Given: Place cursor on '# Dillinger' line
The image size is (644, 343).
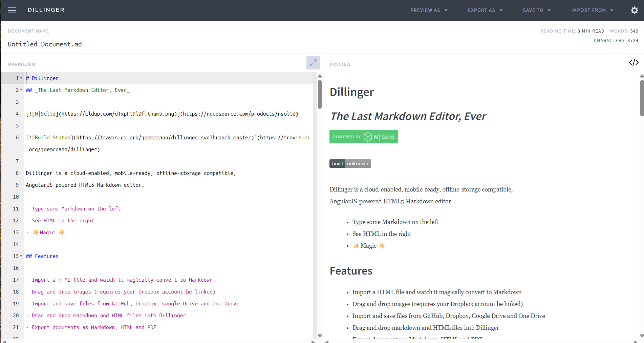Looking at the screenshot, I should pyautogui.click(x=42, y=78).
